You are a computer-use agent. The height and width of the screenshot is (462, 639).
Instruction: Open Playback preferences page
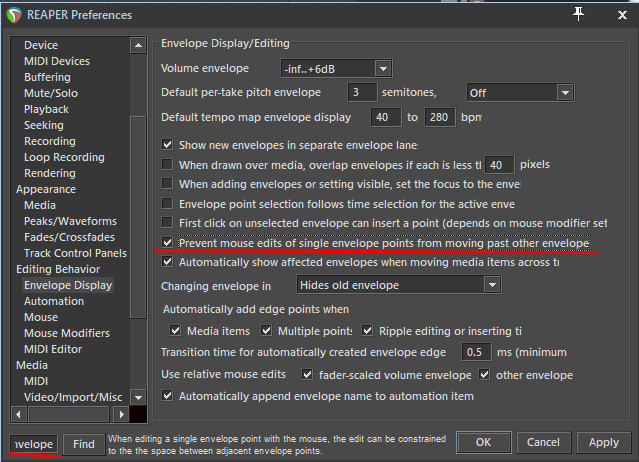point(46,109)
